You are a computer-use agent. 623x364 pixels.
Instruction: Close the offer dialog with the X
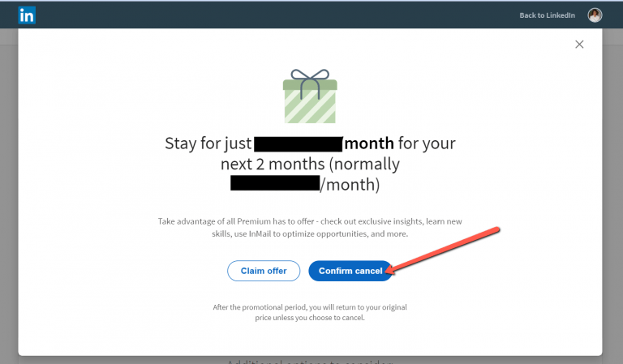pyautogui.click(x=579, y=44)
